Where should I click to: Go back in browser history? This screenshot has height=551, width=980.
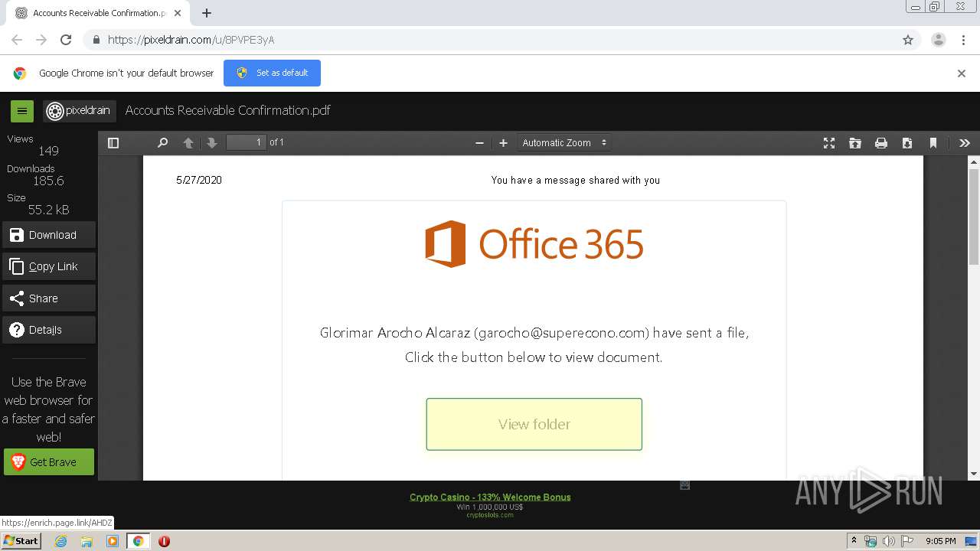coord(17,40)
